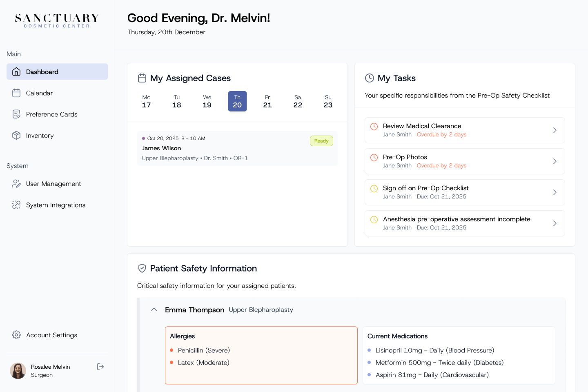
Task: Click the Inventory box icon
Action: click(16, 136)
